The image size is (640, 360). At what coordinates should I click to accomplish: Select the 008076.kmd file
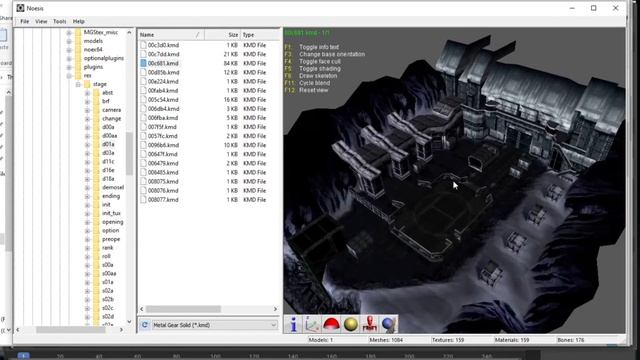coord(163,191)
